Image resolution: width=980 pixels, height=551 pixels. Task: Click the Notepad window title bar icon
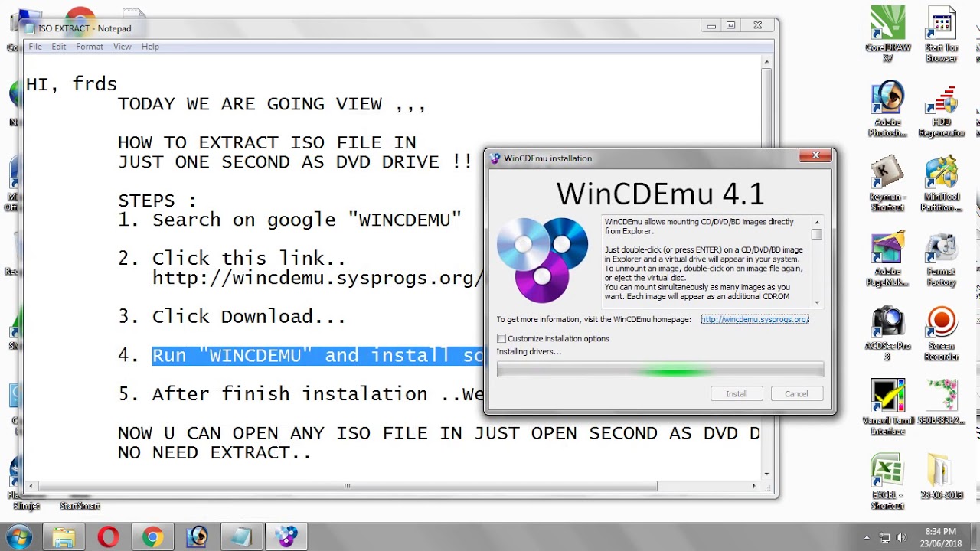point(30,28)
